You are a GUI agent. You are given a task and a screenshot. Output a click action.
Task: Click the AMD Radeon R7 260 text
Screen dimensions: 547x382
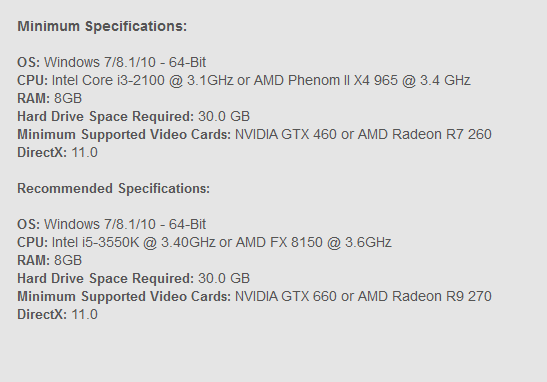425,134
